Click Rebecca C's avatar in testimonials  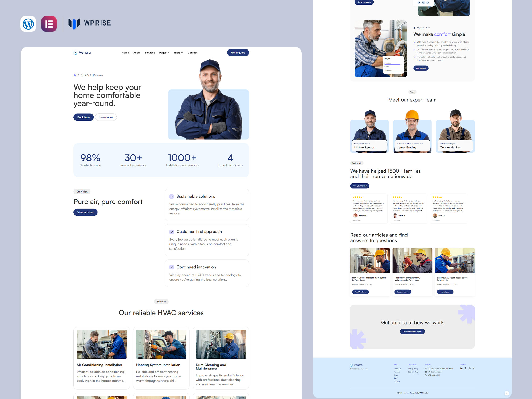point(355,215)
